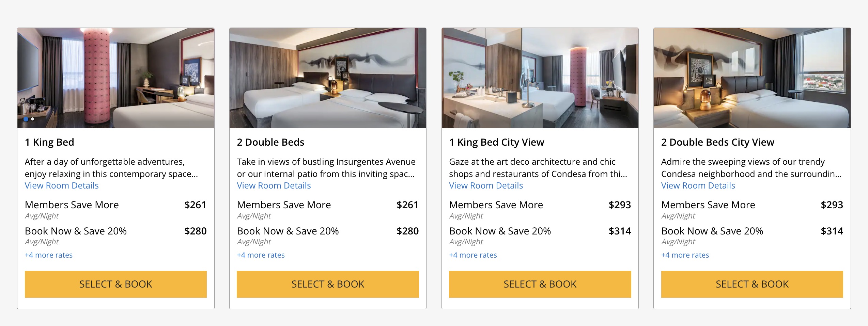868x326 pixels.
Task: Open View Room Details for 1 King Bed
Action: [62, 185]
